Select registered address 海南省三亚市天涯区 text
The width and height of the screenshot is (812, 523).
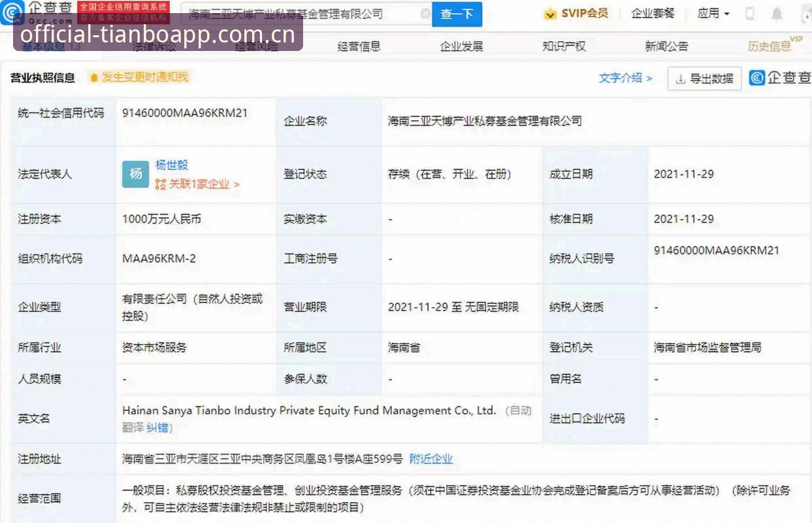pyautogui.click(x=263, y=459)
